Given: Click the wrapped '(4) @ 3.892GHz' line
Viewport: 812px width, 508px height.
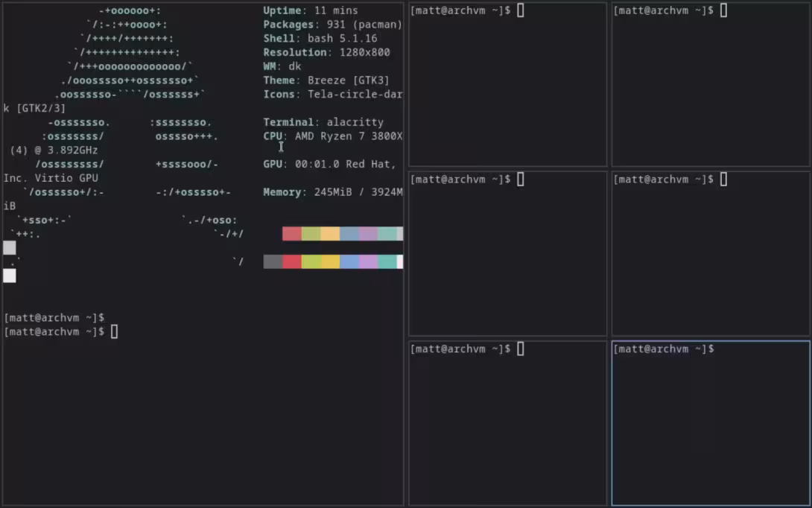Looking at the screenshot, I should 54,150.
